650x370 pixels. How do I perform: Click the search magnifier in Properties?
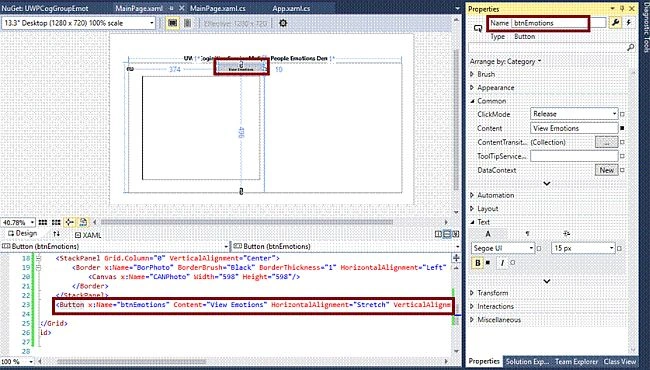tap(630, 48)
